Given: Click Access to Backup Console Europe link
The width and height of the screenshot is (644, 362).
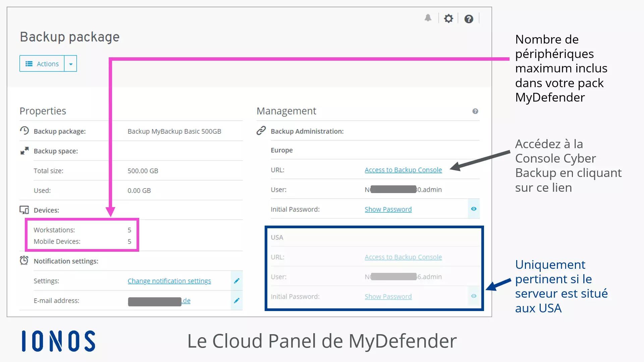Looking at the screenshot, I should tap(403, 170).
